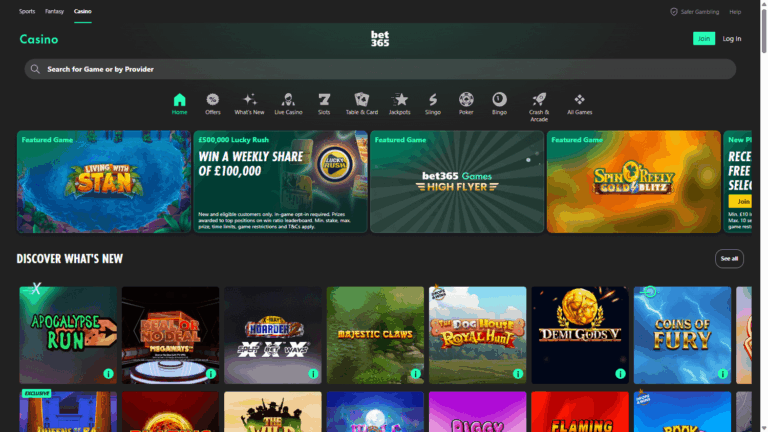
Task: Click info icon on Apocalypse Run
Action: [x=107, y=374]
